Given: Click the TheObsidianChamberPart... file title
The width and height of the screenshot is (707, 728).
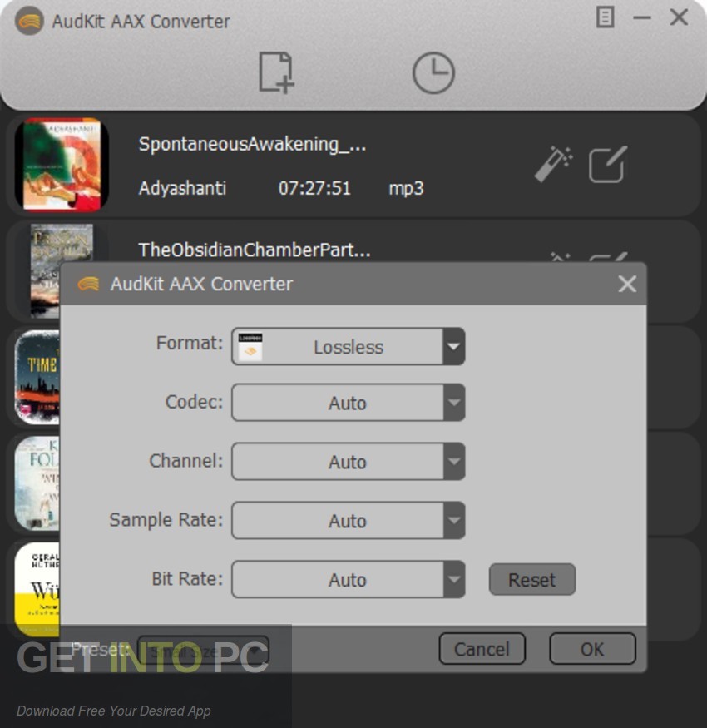Looking at the screenshot, I should coord(255,250).
